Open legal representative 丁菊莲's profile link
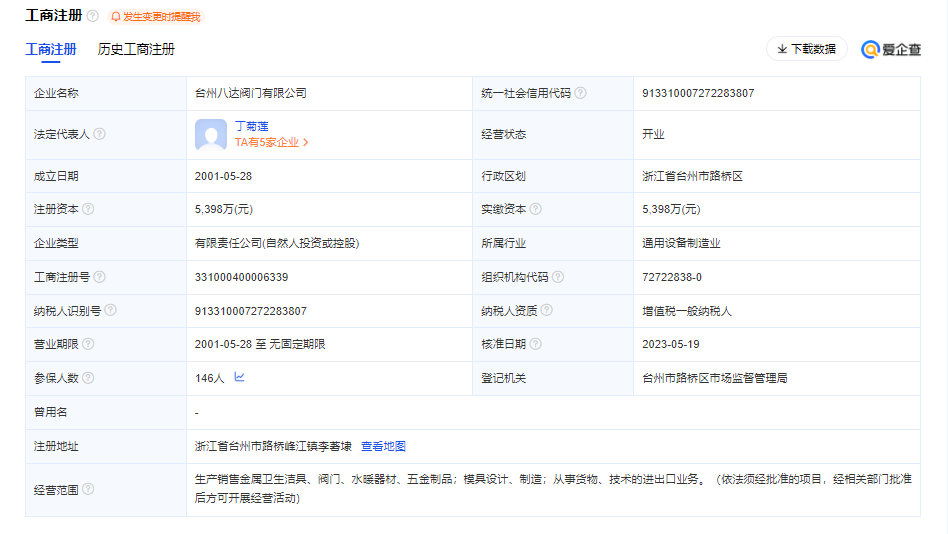The image size is (948, 534). (251, 126)
